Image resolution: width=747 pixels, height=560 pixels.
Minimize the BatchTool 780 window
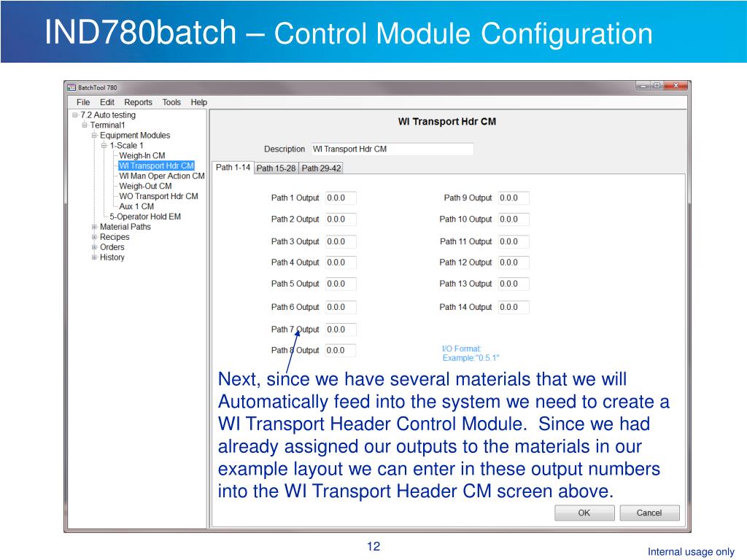643,86
